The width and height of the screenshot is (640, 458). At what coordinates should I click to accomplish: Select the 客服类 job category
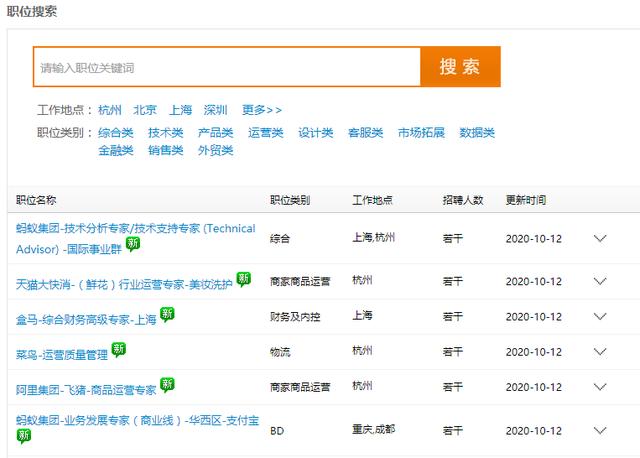(x=366, y=133)
